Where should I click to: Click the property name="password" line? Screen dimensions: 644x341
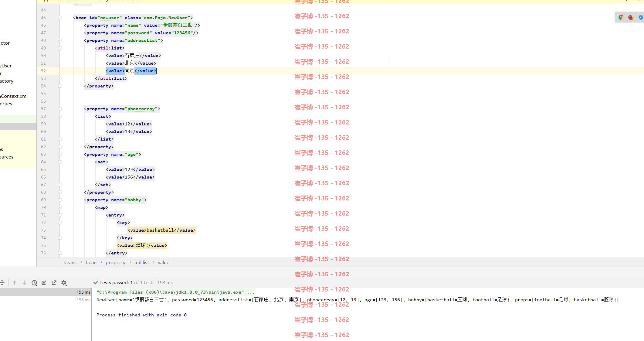tap(141, 33)
